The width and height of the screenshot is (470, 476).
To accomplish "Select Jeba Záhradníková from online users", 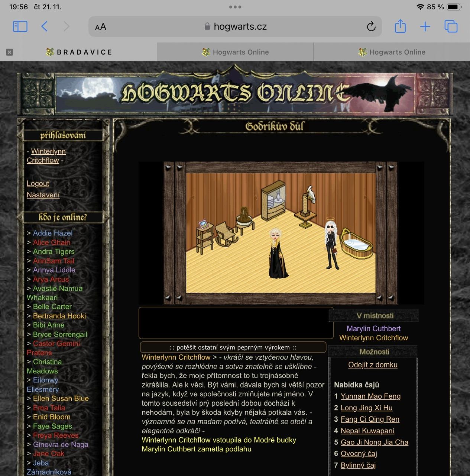I will pos(49,467).
